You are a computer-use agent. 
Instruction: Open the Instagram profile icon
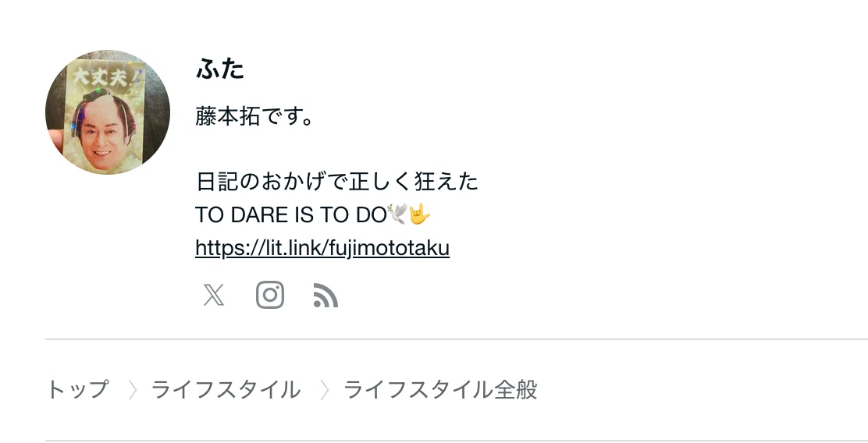270,295
